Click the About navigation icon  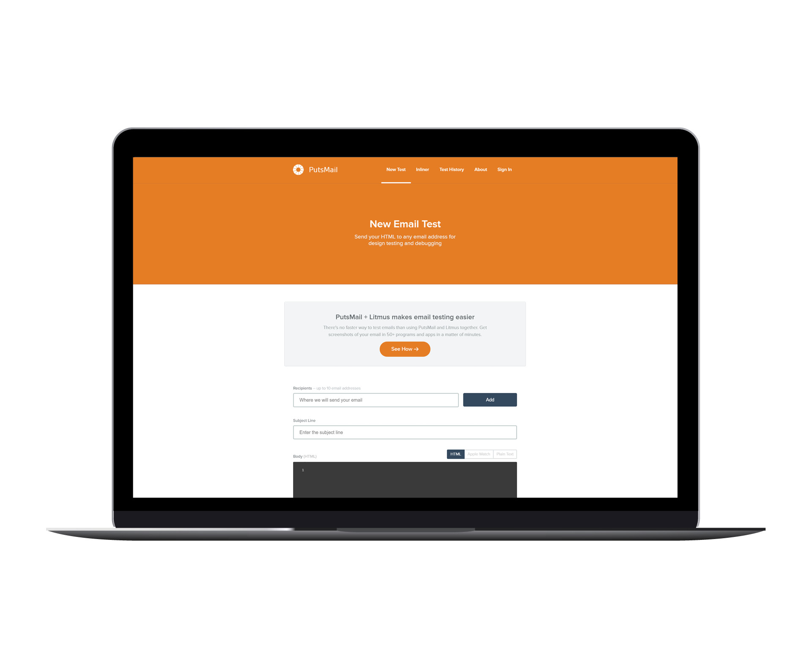point(481,170)
